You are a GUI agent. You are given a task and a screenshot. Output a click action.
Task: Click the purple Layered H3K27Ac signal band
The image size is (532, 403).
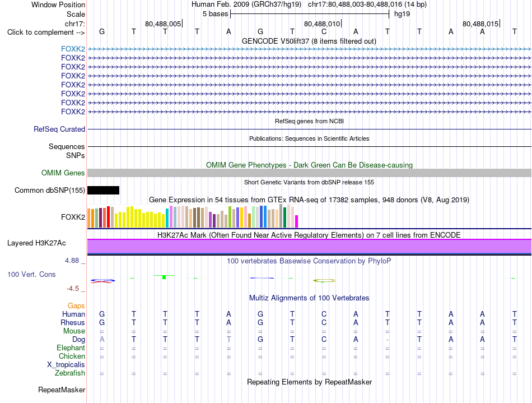tap(309, 246)
